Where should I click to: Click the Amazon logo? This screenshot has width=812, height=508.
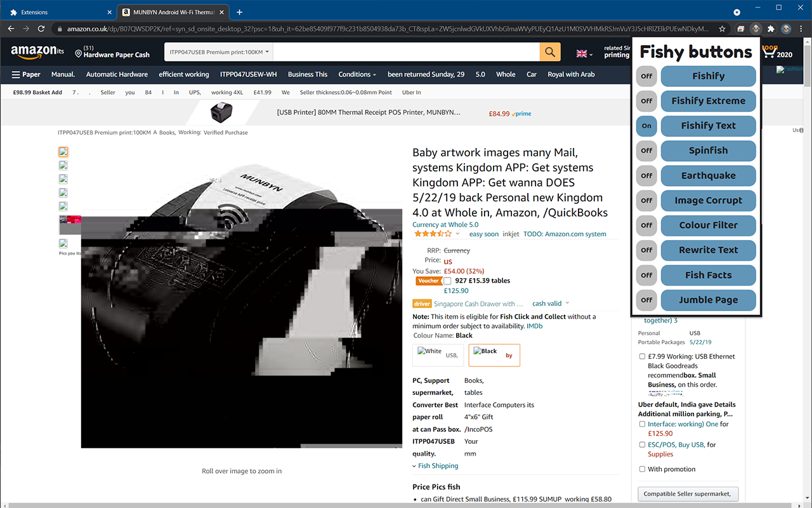point(37,51)
